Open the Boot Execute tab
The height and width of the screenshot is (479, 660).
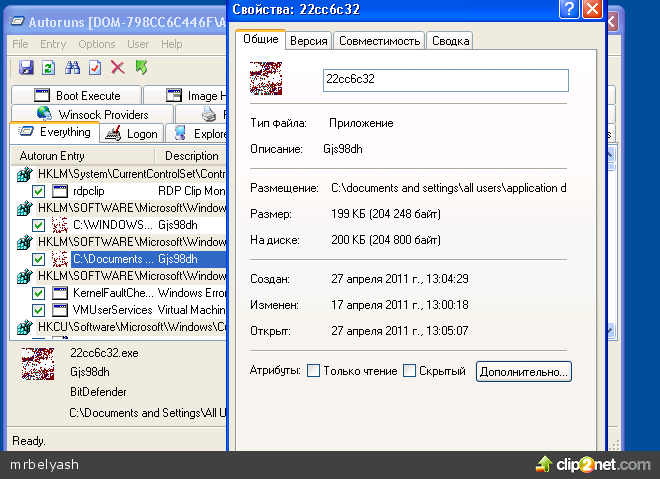tap(77, 96)
